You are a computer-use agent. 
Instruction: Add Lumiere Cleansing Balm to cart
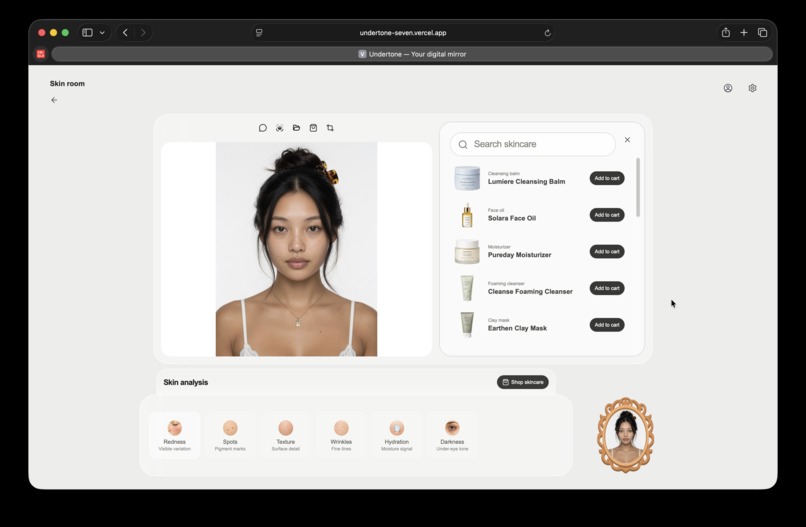[x=607, y=178]
